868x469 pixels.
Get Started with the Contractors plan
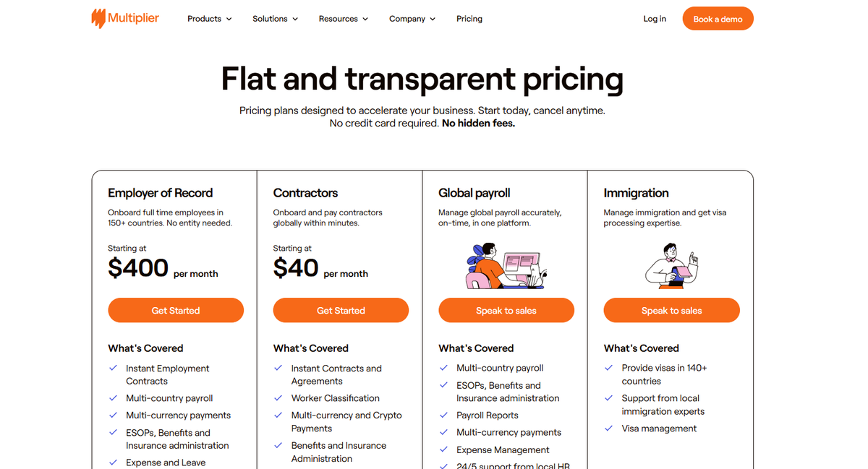tap(341, 311)
